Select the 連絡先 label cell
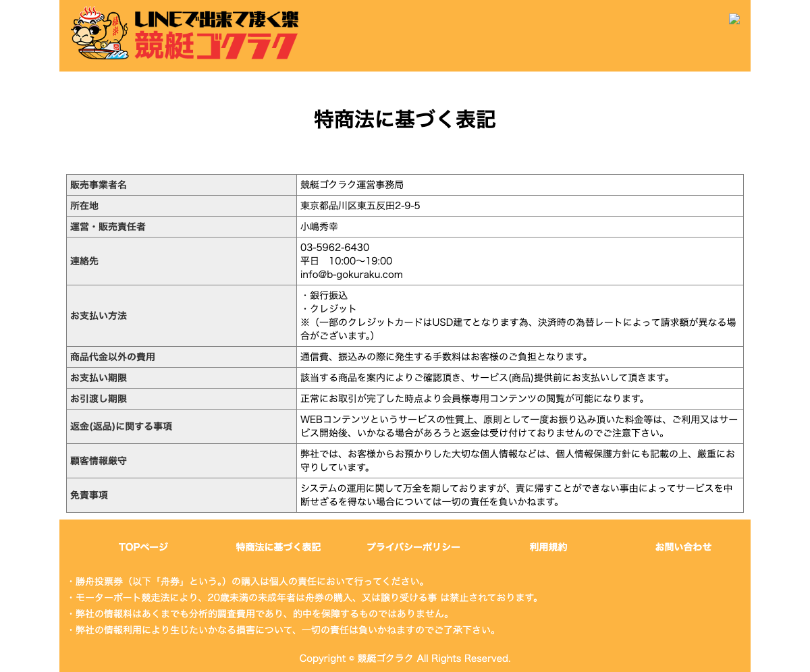This screenshot has width=810, height=672. pos(182,261)
